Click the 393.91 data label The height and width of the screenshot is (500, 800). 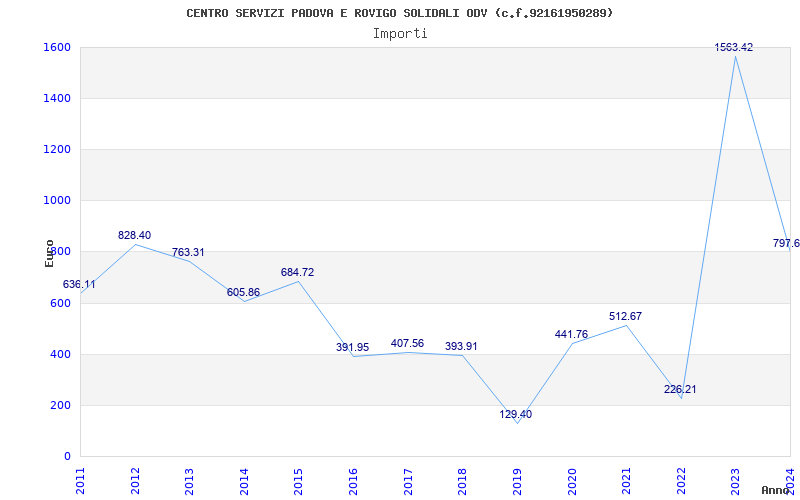pyautogui.click(x=461, y=346)
